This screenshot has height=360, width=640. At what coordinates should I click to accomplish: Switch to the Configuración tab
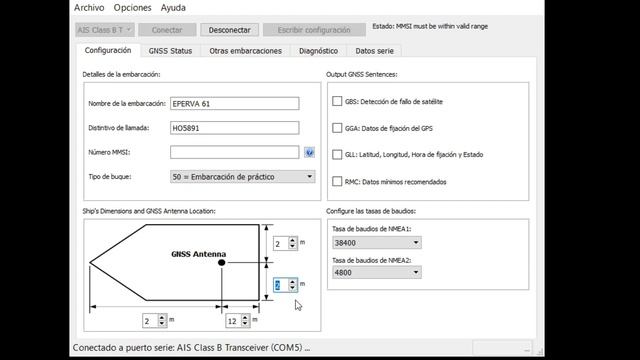click(108, 50)
